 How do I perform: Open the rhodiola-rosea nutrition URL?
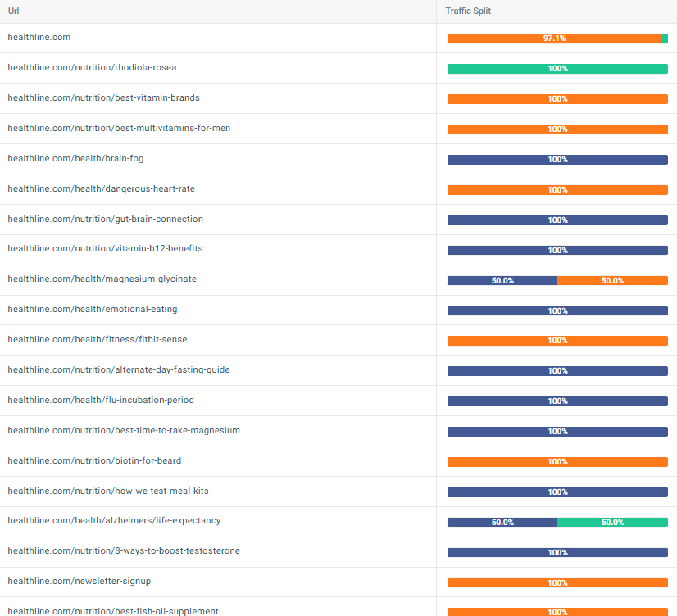[x=92, y=67]
